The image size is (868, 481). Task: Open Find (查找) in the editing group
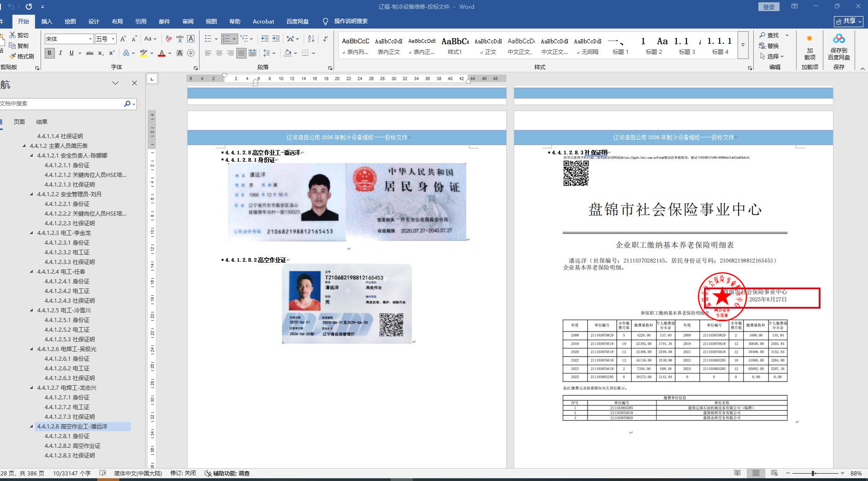coord(769,35)
